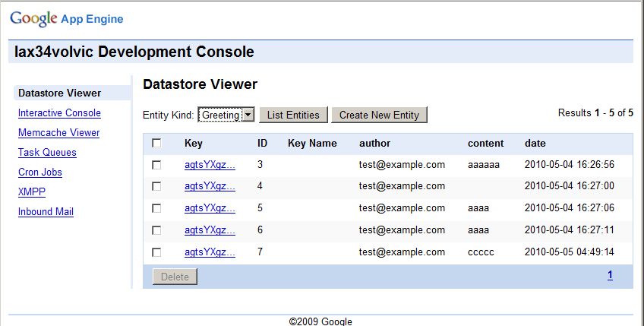This screenshot has height=326, width=644.
Task: Click date '2010-05-04 16:27:11'
Action: (x=570, y=229)
